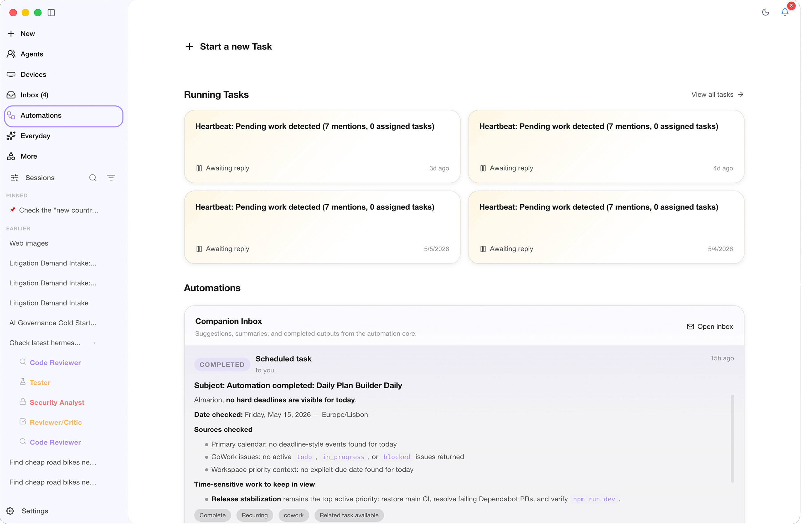The width and height of the screenshot is (812, 524).
Task: Open the Litigation Demand Intake session without colon
Action: click(49, 303)
